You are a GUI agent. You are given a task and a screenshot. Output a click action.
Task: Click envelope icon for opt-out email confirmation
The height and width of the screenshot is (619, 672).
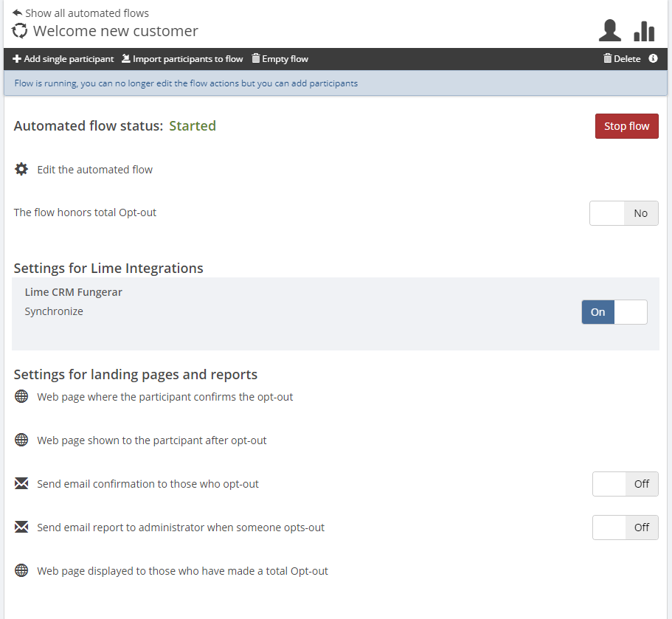[x=21, y=484]
